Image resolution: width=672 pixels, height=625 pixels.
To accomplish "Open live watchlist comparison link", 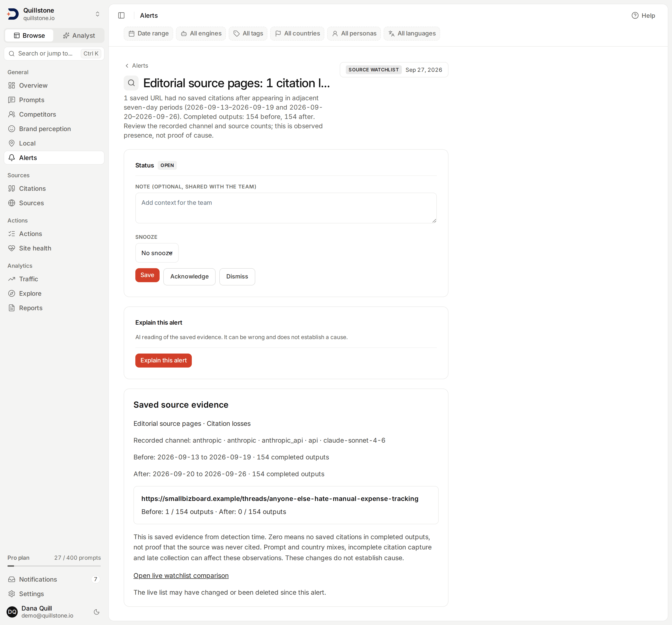I will click(x=181, y=576).
